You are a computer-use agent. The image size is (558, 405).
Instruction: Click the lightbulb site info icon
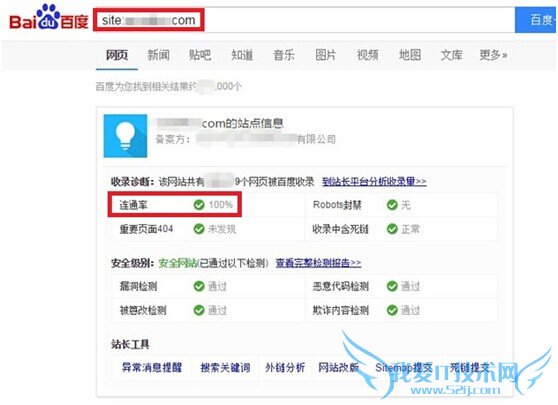125,136
